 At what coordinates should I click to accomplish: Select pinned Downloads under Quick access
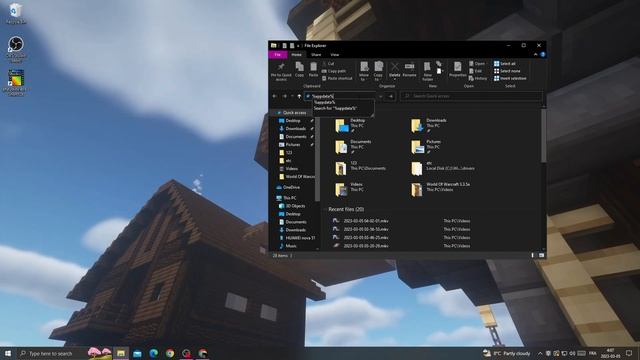tap(296, 129)
